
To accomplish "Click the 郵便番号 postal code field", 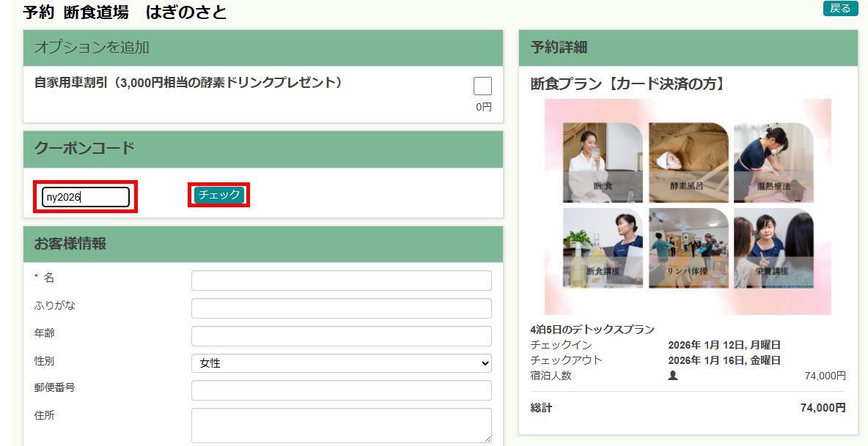I will pyautogui.click(x=341, y=390).
